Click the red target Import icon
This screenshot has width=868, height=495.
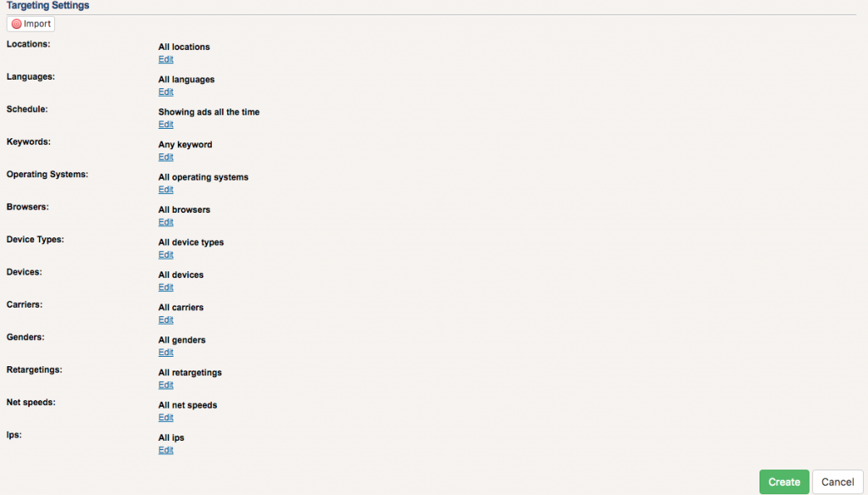16,24
